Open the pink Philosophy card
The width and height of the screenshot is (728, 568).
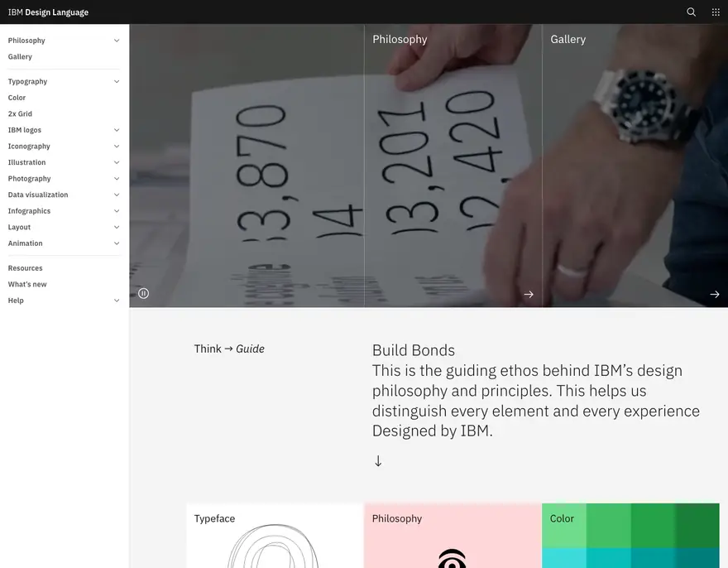pos(453,536)
